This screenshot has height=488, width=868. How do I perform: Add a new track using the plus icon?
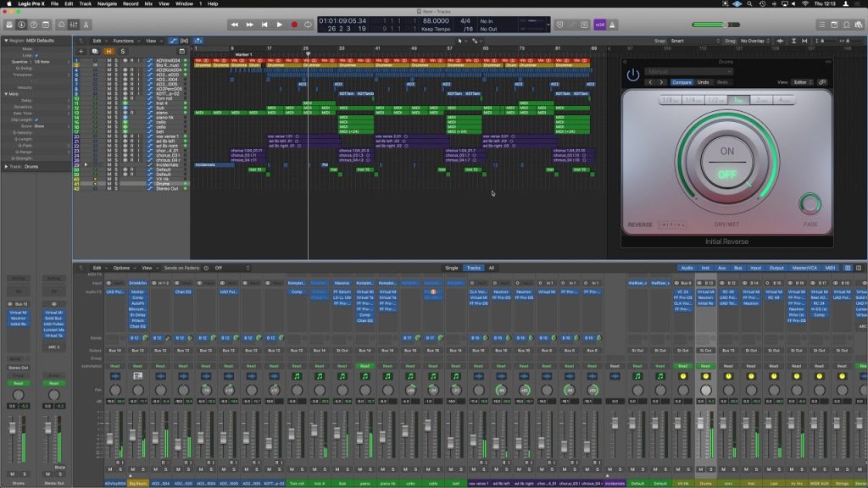(81, 52)
